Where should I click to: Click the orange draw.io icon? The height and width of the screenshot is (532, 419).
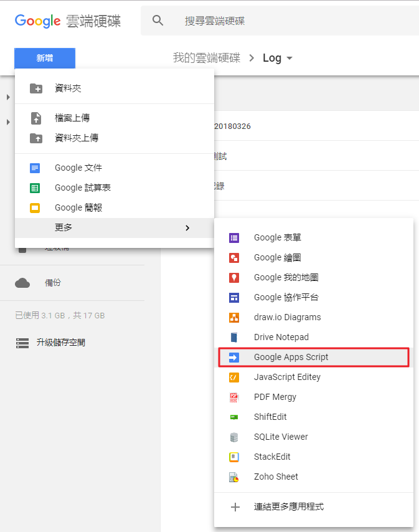tap(234, 318)
